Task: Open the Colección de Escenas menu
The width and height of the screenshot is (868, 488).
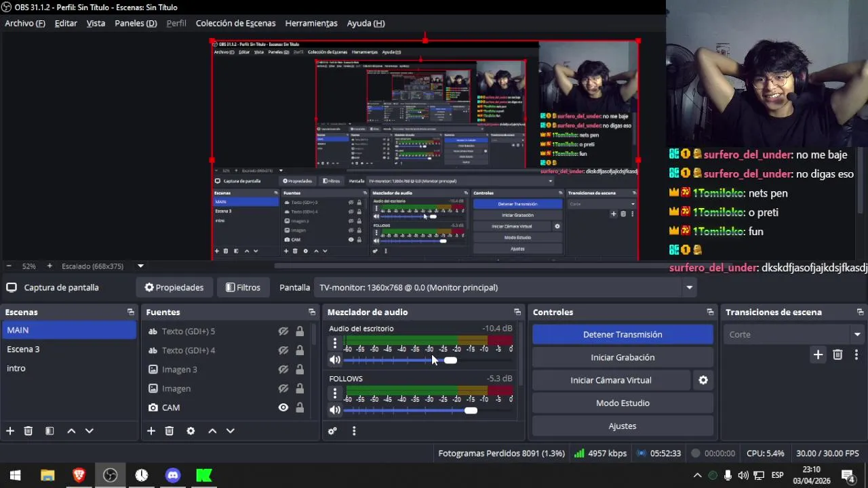Action: 235,23
